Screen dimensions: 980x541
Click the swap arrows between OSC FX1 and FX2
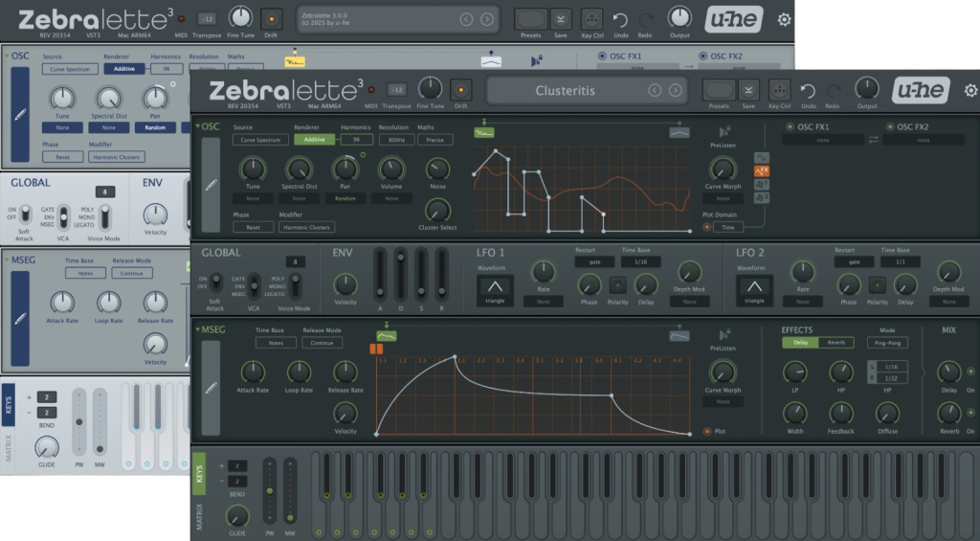pyautogui.click(x=873, y=140)
